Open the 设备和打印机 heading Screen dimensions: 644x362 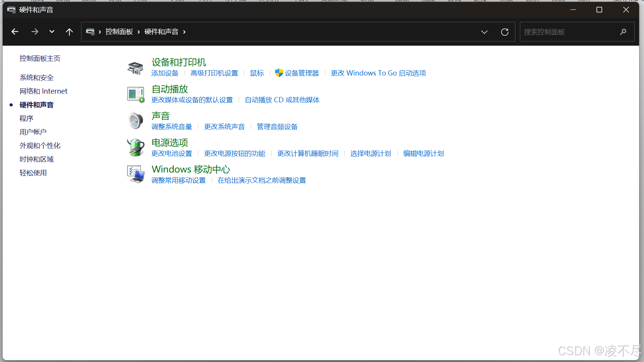coord(179,62)
